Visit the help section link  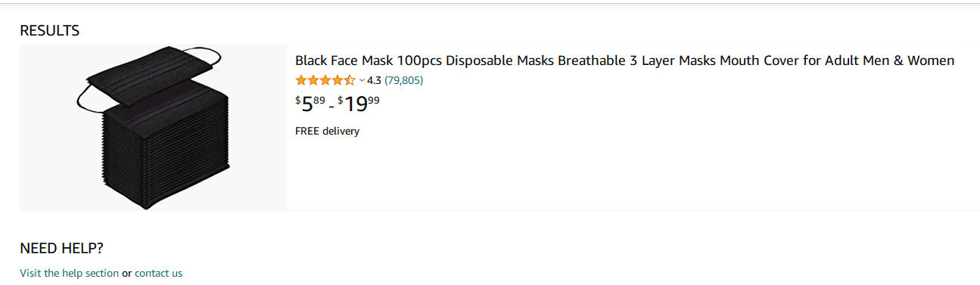70,273
